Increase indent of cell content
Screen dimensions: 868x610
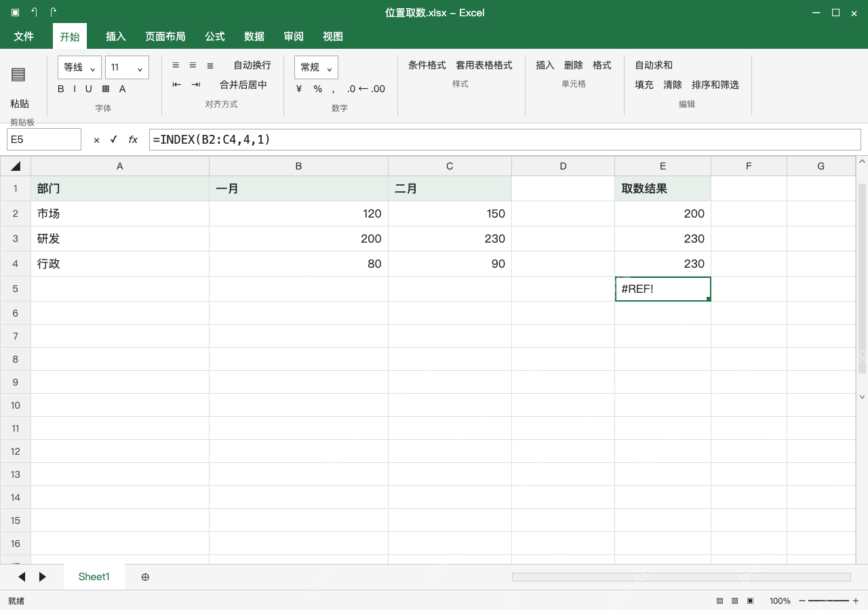coord(196,85)
